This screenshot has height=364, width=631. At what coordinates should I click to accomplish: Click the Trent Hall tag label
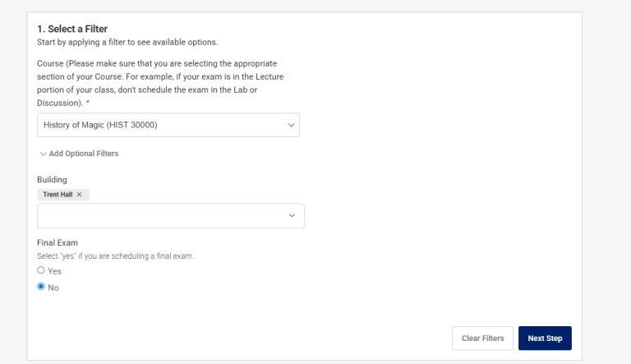(x=58, y=195)
